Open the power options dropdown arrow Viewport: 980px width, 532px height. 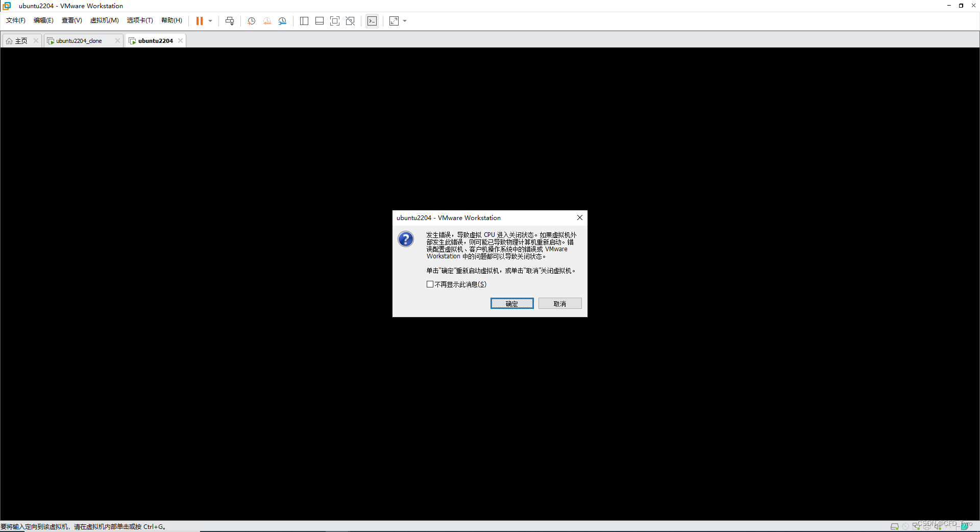point(210,21)
